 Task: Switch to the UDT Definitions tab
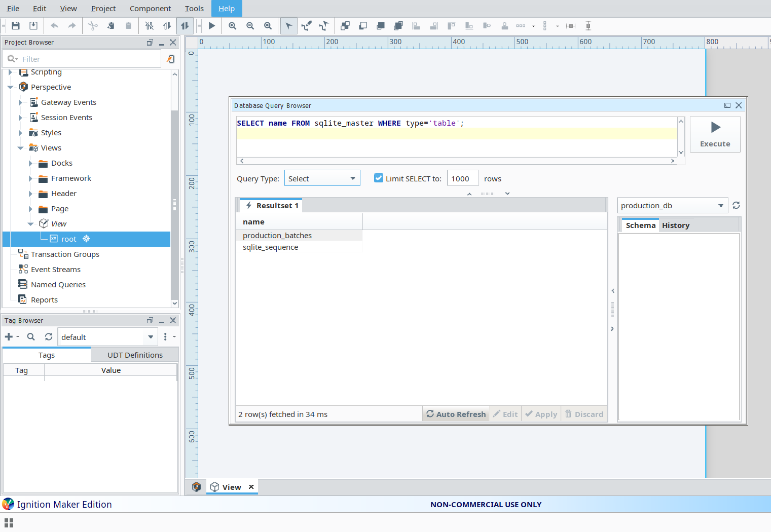point(135,355)
